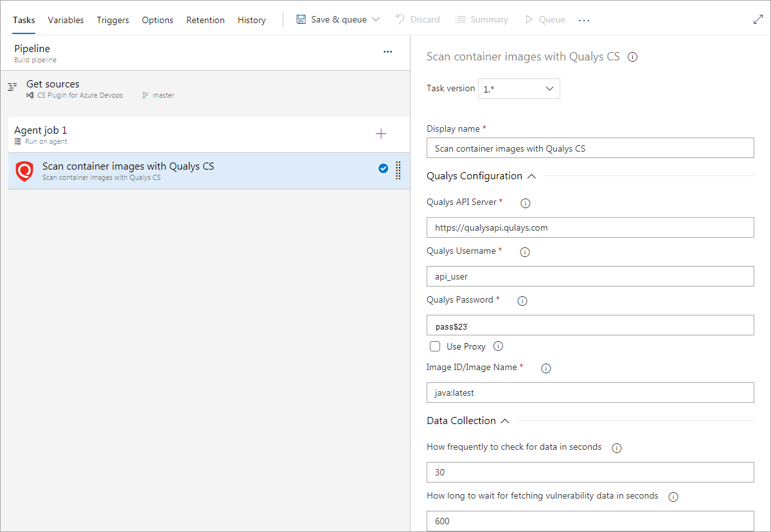
Task: Show info for Qualys Username
Action: click(524, 252)
